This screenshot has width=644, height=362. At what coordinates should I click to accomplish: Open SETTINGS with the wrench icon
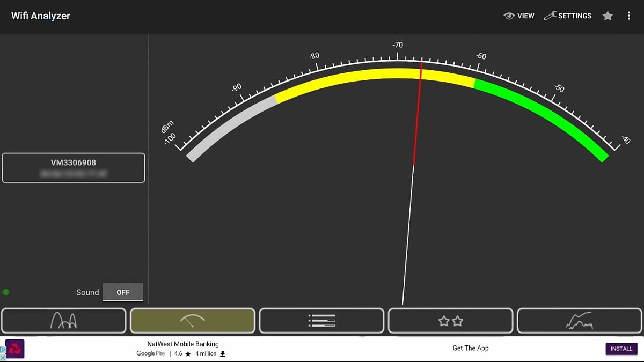567,16
